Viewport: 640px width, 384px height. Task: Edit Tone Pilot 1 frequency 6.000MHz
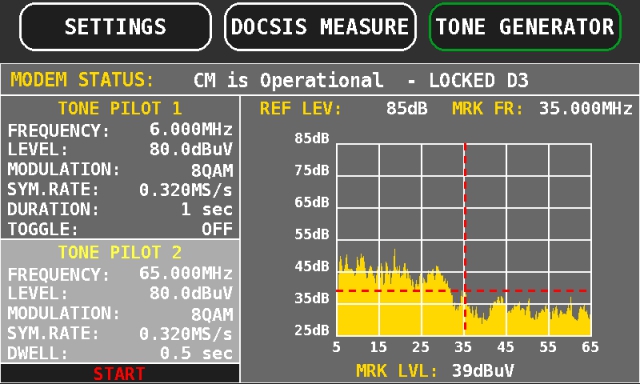(191, 129)
